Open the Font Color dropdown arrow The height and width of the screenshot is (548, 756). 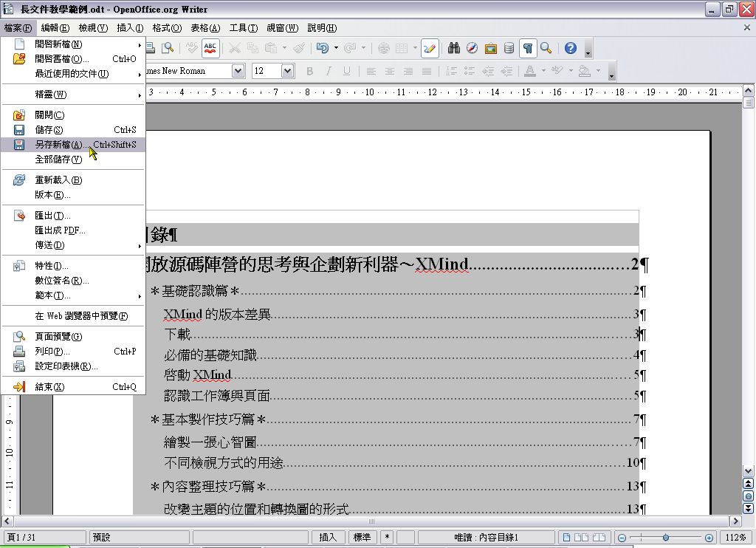click(543, 71)
